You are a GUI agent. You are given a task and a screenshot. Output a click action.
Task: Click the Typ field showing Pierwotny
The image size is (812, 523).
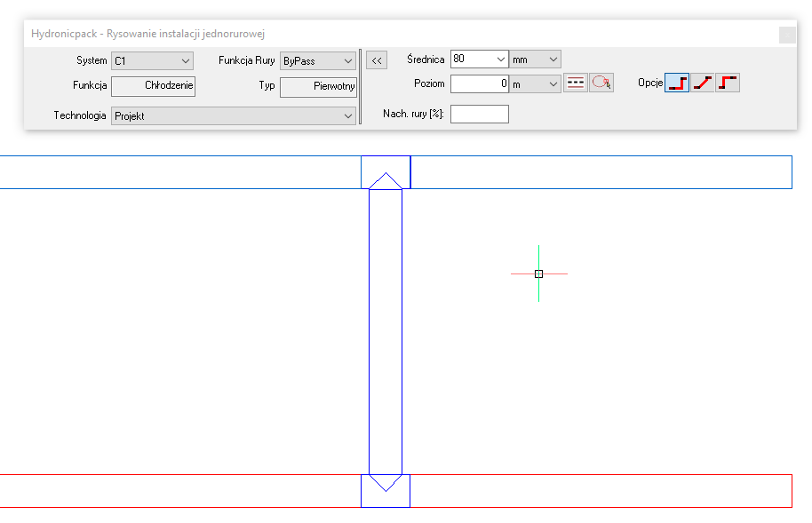pyautogui.click(x=317, y=86)
